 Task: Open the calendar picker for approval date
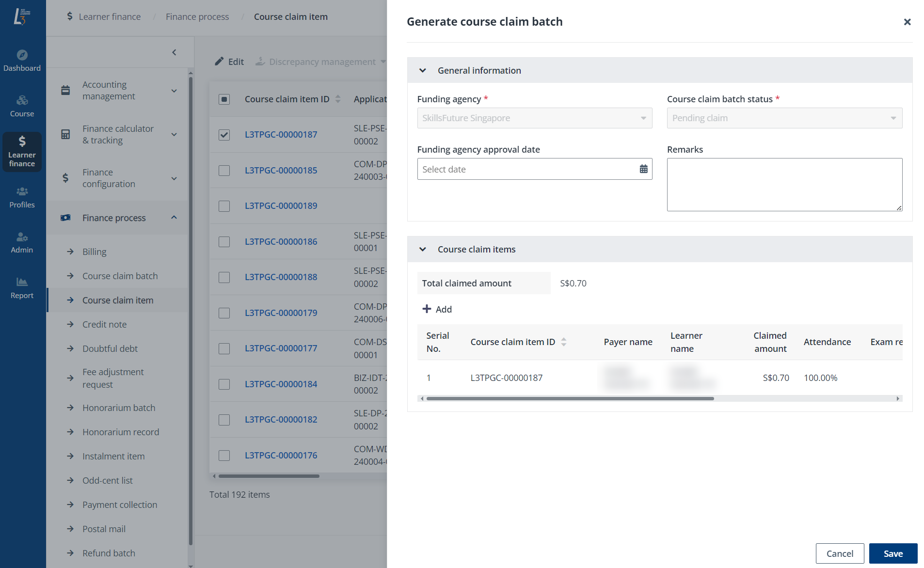(643, 169)
